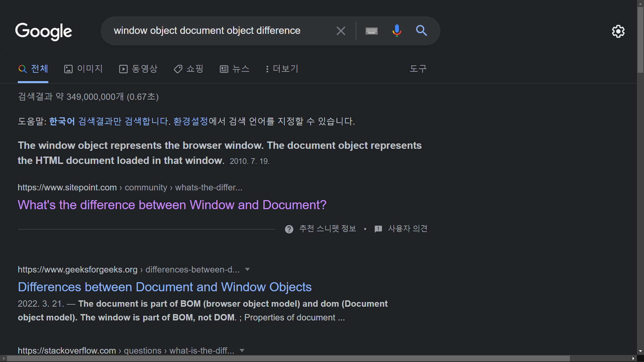Screen dimensions: 644x362
Task: Click the horizontal scrollbar thumb
Action: click(288, 359)
